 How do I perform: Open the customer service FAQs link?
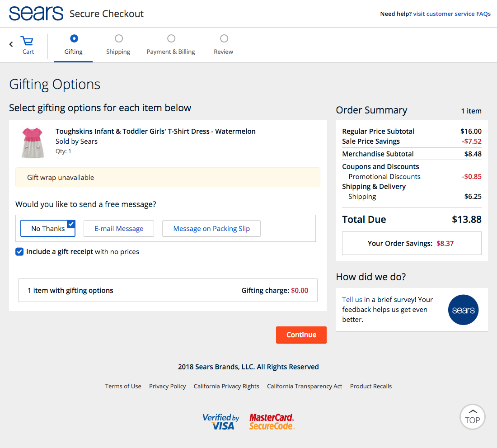[x=452, y=14]
